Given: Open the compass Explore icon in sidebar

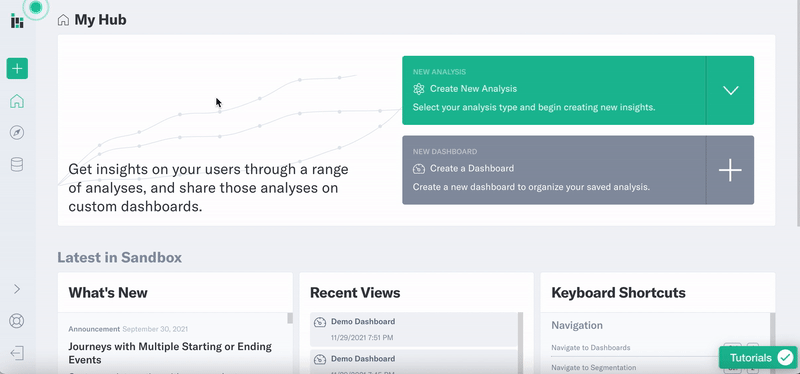Looking at the screenshot, I should (17, 133).
